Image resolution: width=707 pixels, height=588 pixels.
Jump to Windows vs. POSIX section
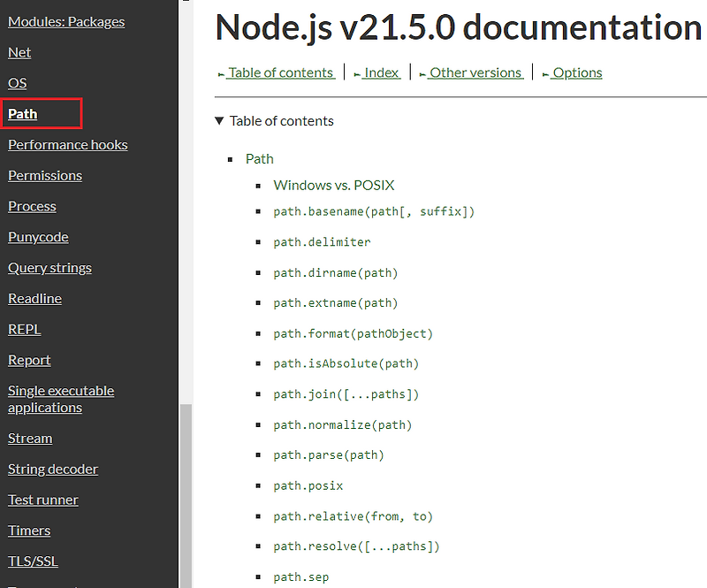334,185
